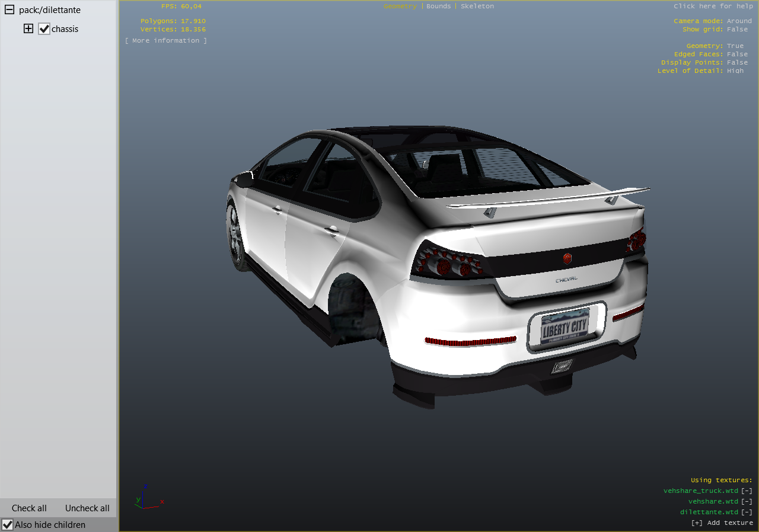The image size is (759, 532).
Task: Show More information details
Action: click(x=166, y=40)
